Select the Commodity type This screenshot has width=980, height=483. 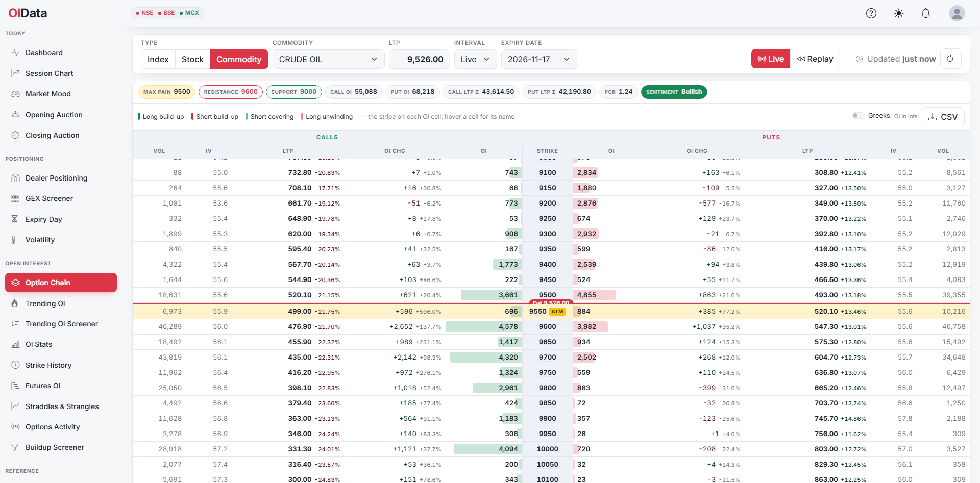[x=239, y=59]
